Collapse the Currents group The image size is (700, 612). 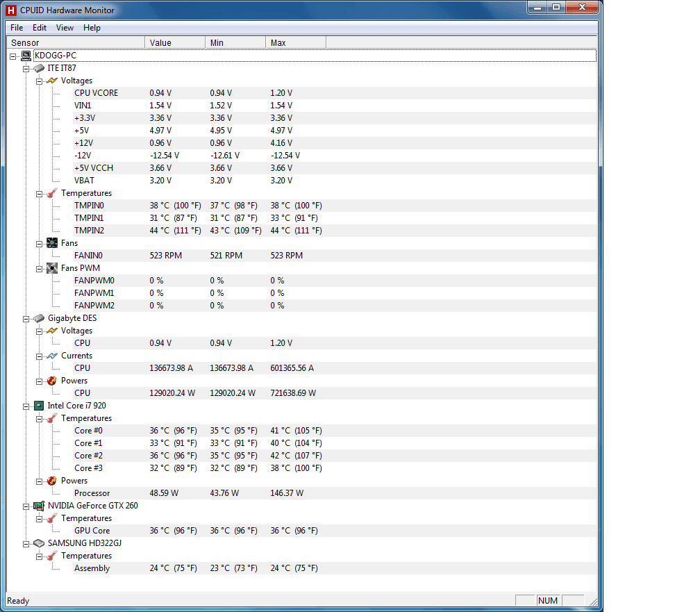point(40,356)
